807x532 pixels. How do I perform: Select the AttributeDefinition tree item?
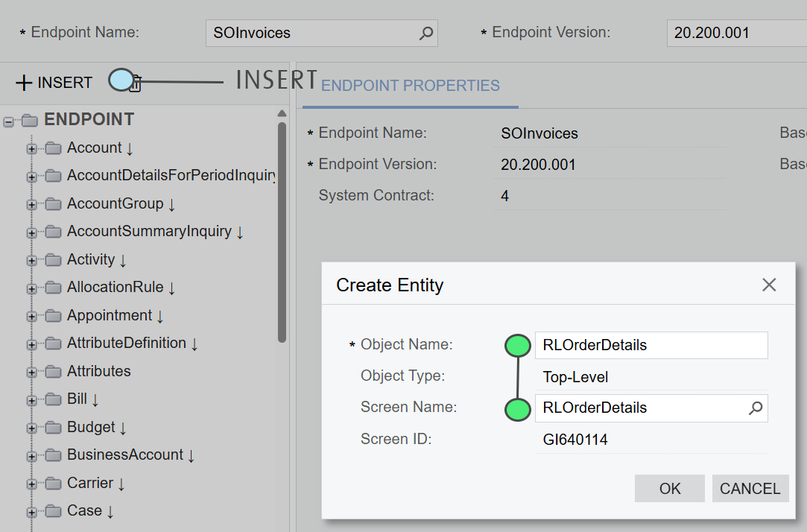click(126, 343)
